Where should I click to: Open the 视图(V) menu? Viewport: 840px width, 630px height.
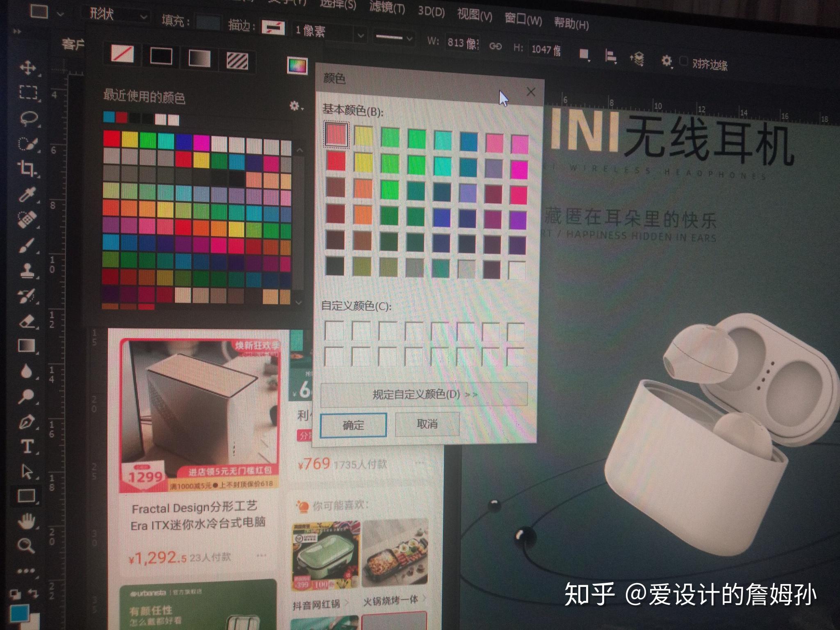[475, 16]
